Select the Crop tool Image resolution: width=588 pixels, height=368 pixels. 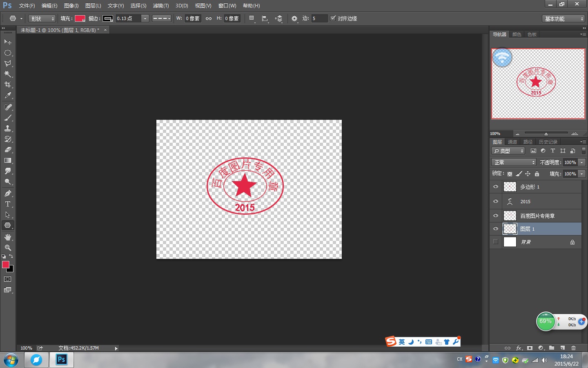[x=7, y=85]
